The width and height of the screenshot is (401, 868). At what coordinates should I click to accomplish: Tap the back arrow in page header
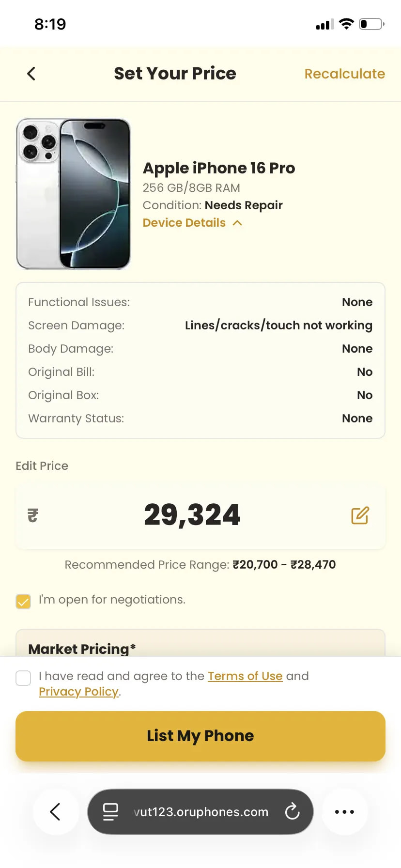[31, 74]
